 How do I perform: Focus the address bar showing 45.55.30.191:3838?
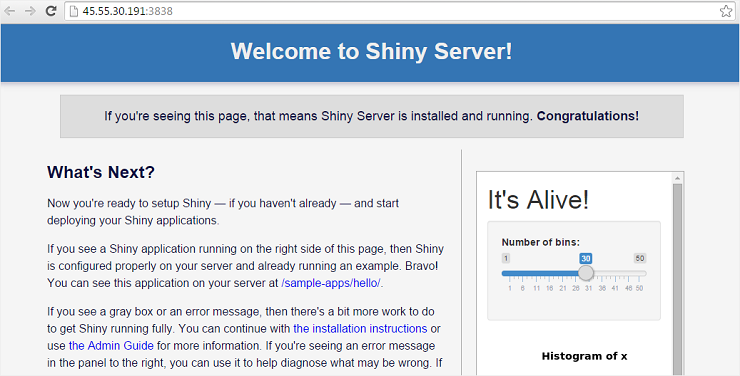399,11
